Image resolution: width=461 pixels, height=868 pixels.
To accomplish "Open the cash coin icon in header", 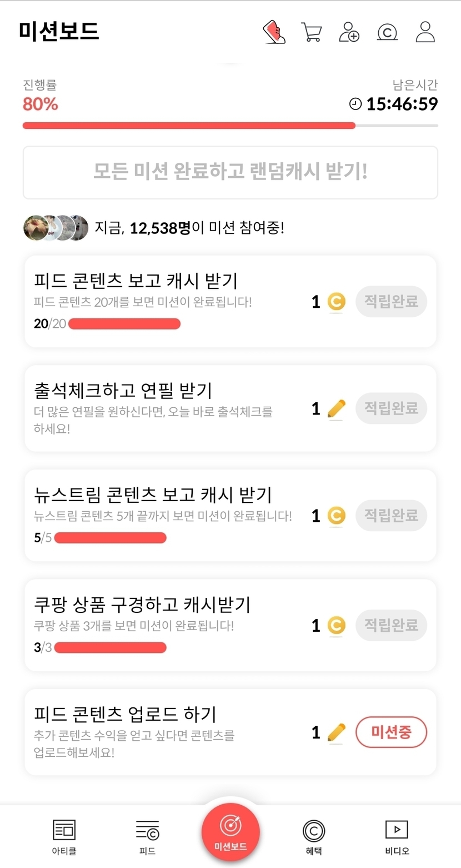I will tap(387, 32).
